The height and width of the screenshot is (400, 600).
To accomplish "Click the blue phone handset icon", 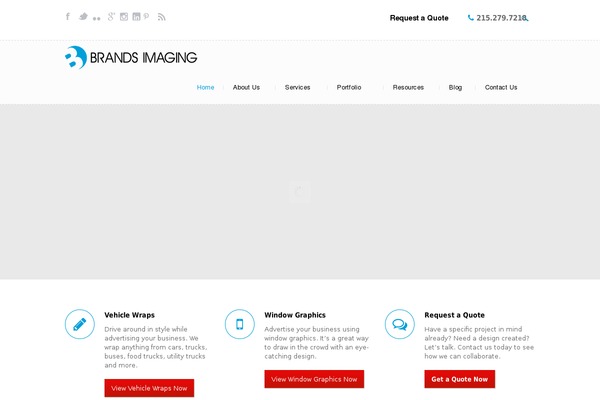I will [471, 18].
